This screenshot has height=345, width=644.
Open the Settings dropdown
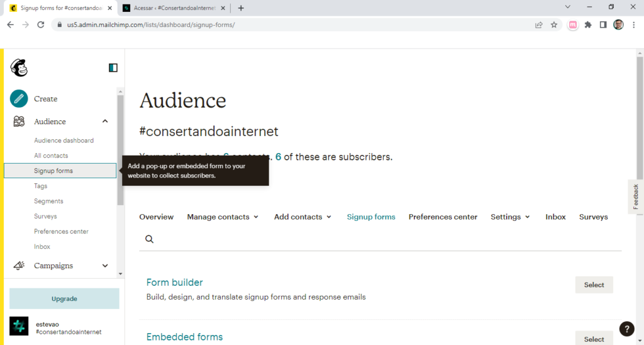click(x=511, y=217)
